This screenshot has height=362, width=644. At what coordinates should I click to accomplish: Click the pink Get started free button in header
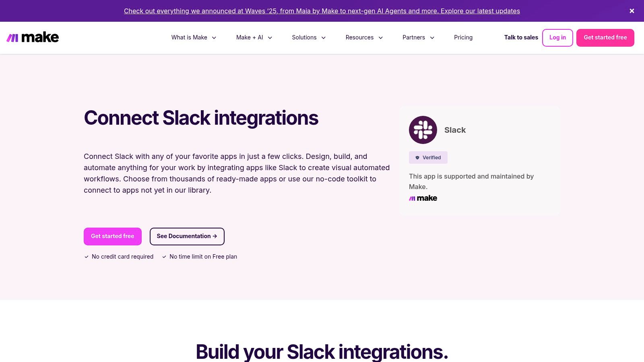click(605, 37)
